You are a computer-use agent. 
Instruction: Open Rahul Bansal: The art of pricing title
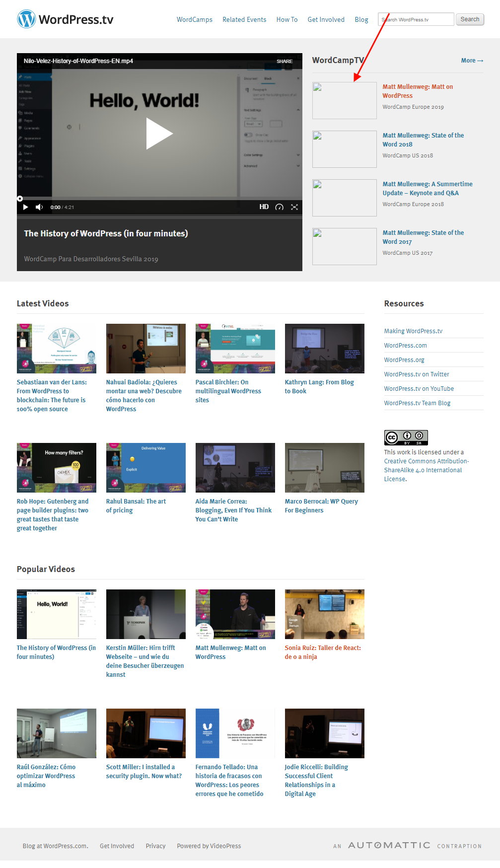136,506
